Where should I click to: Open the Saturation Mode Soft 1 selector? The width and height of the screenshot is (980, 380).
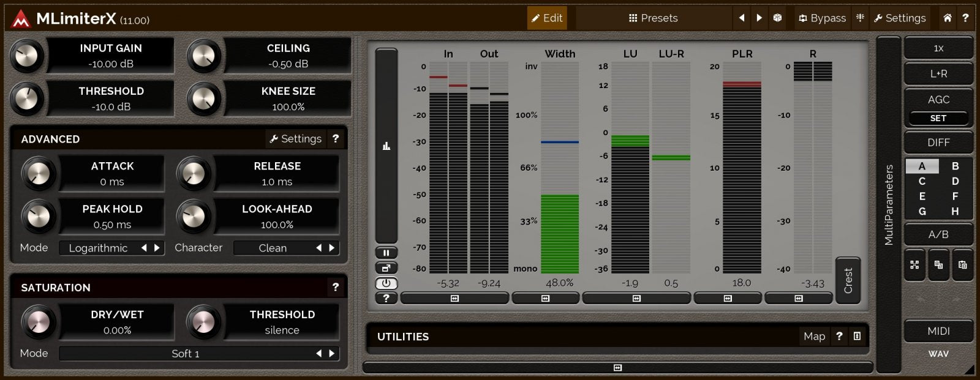tap(186, 353)
